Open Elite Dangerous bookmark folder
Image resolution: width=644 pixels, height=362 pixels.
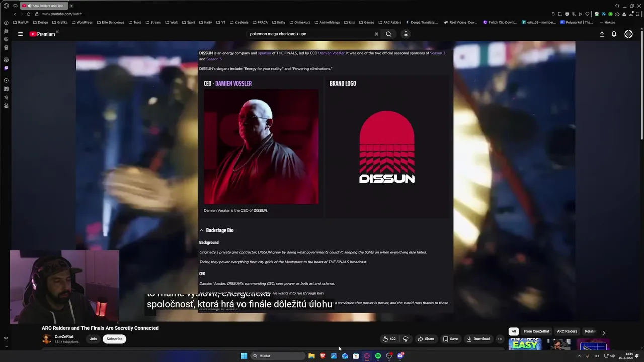tap(110, 22)
